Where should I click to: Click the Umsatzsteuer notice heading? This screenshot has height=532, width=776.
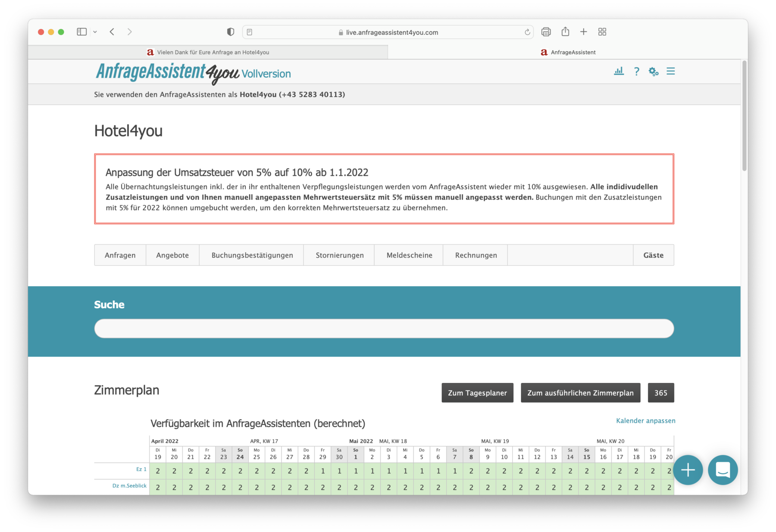pyautogui.click(x=237, y=172)
